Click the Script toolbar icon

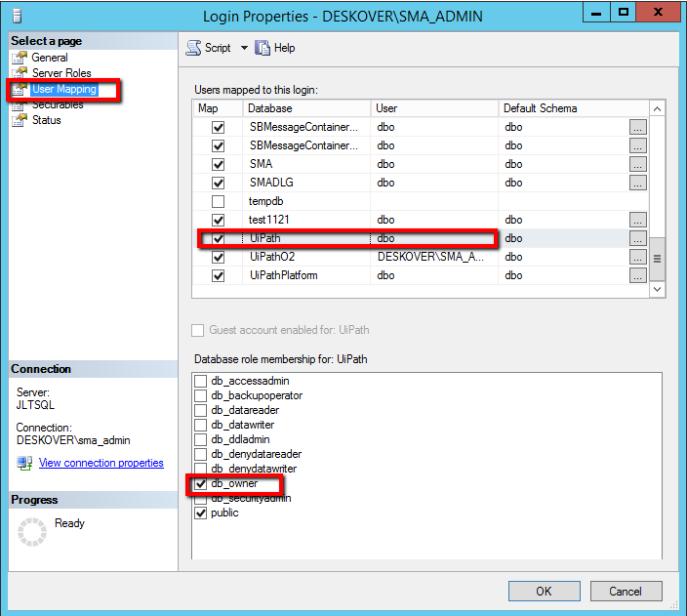click(193, 48)
